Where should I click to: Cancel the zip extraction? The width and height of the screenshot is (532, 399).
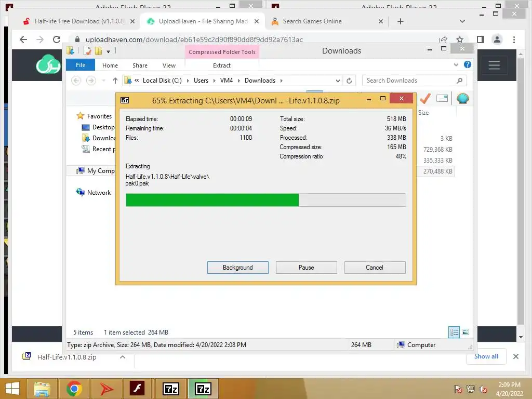point(375,268)
